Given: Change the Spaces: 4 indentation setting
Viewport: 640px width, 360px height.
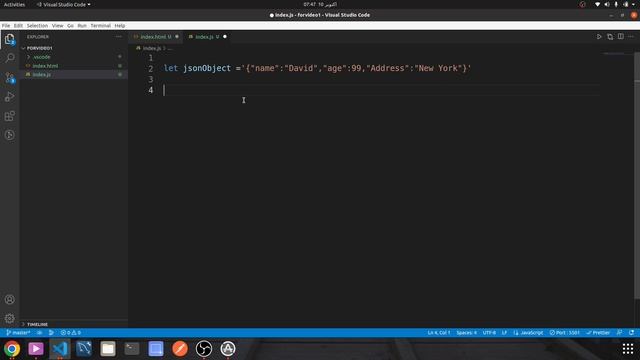Looking at the screenshot, I should click(x=467, y=333).
